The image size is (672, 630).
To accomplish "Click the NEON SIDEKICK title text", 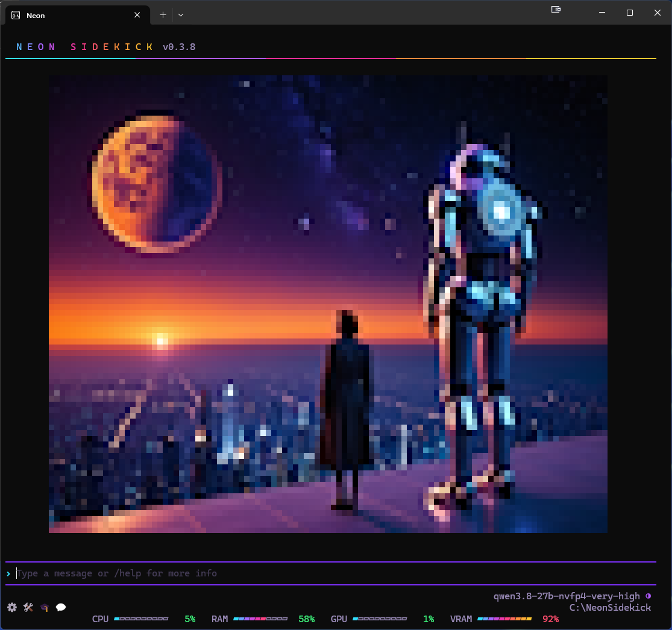I will (84, 47).
